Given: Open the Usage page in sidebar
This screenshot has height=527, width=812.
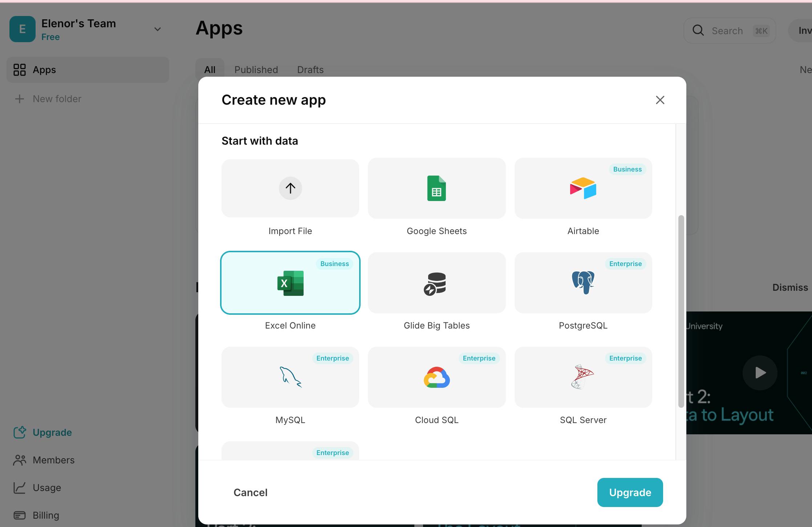Looking at the screenshot, I should 47,488.
